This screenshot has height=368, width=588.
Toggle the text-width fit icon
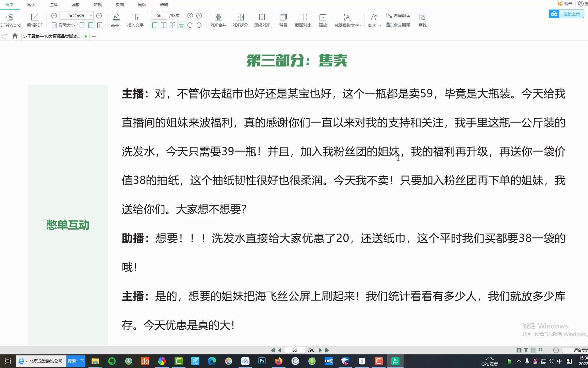[x=100, y=25]
